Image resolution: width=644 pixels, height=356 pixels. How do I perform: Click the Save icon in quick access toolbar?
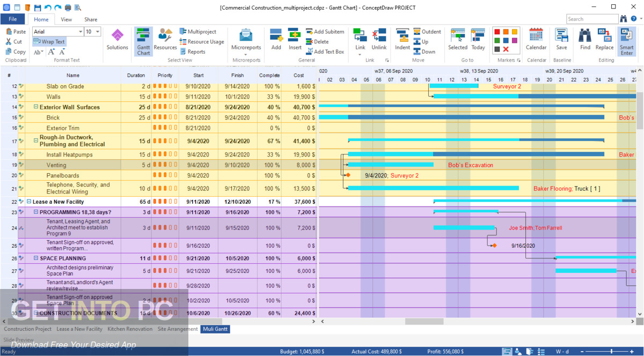pyautogui.click(x=38, y=8)
